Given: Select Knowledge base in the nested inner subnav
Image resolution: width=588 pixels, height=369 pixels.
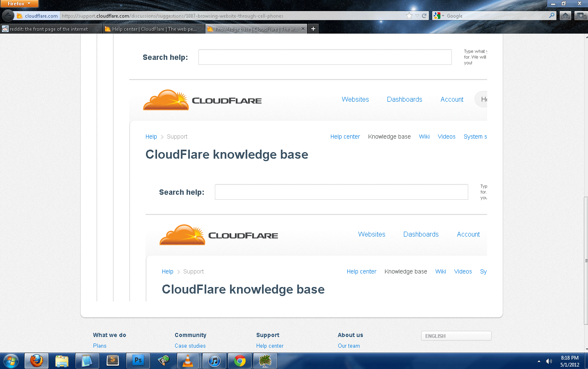Looking at the screenshot, I should (406, 271).
